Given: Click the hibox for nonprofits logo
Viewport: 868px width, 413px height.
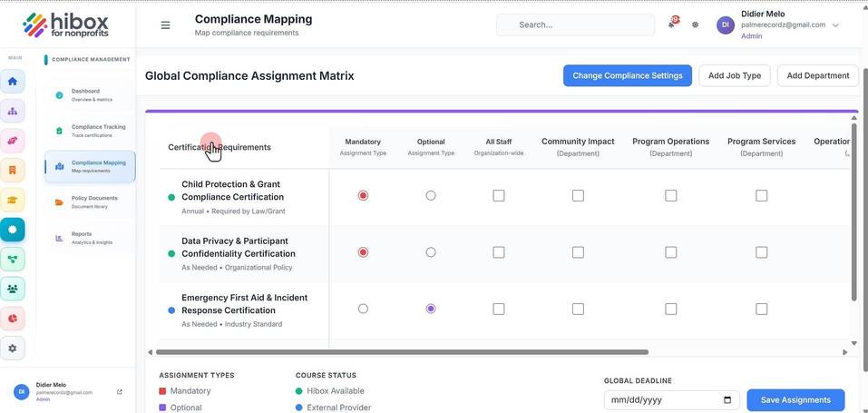Looking at the screenshot, I should (65, 25).
